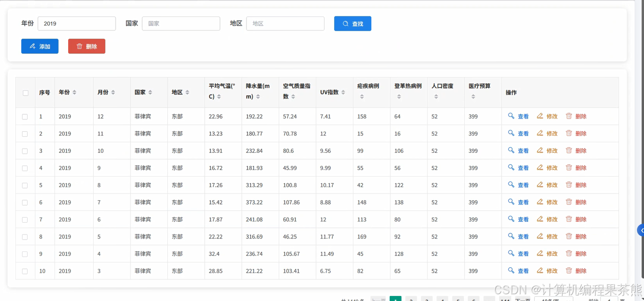Open 查看 link for row 4

(523, 168)
